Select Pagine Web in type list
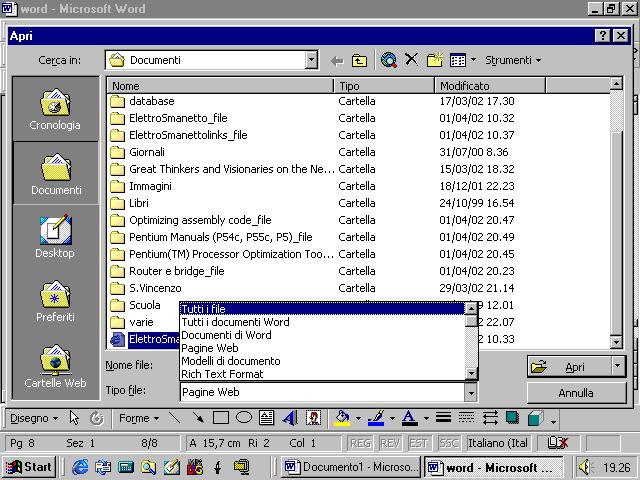The width and height of the screenshot is (640, 480). tap(322, 348)
